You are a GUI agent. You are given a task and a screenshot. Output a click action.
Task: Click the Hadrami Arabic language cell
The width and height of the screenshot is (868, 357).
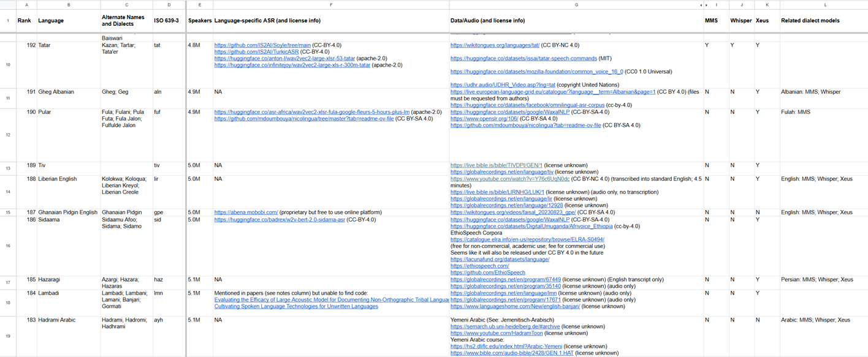pyautogui.click(x=68, y=336)
